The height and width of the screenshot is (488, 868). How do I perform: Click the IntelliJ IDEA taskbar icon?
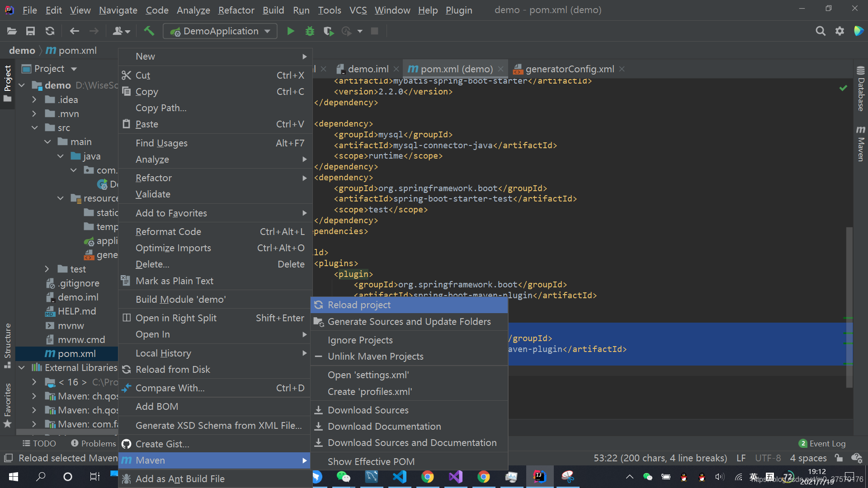pyautogui.click(x=539, y=476)
